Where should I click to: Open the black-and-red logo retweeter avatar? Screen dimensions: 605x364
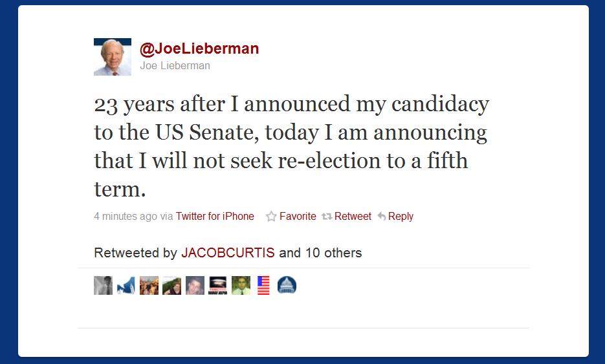click(x=217, y=285)
